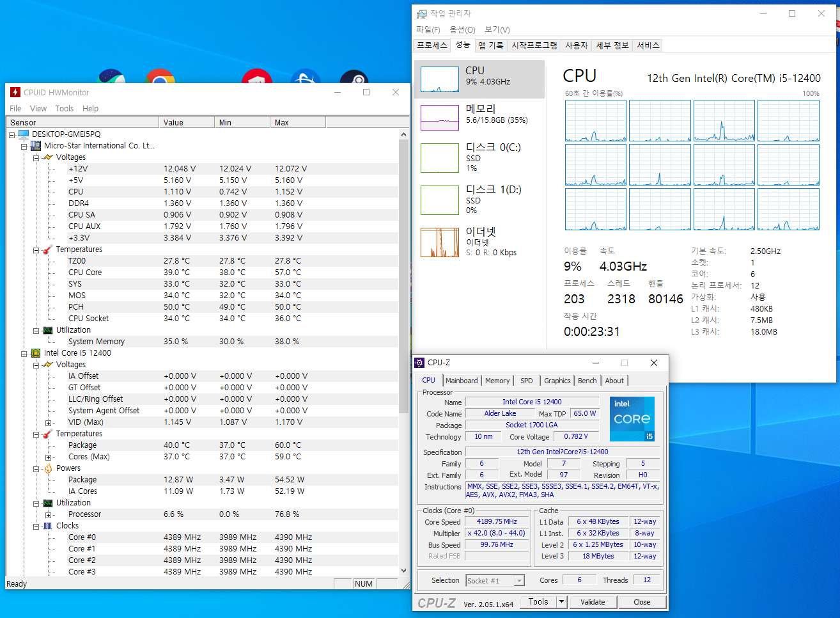Image resolution: width=840 pixels, height=618 pixels.
Task: Click the Google Chrome desktop icon
Action: pos(160,77)
